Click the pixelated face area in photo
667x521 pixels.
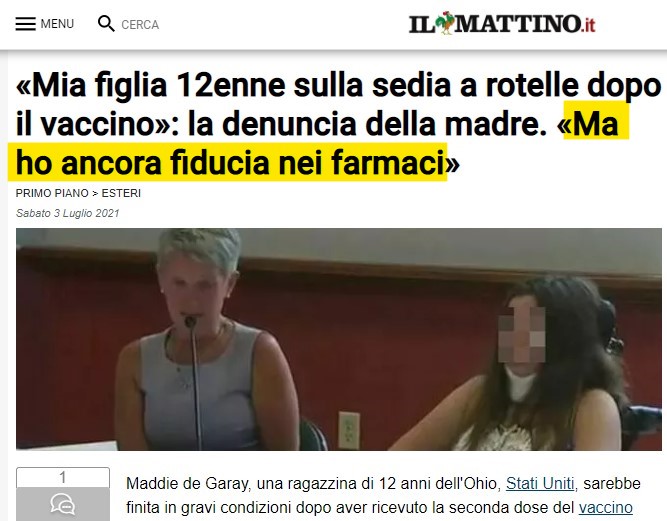[x=522, y=334]
